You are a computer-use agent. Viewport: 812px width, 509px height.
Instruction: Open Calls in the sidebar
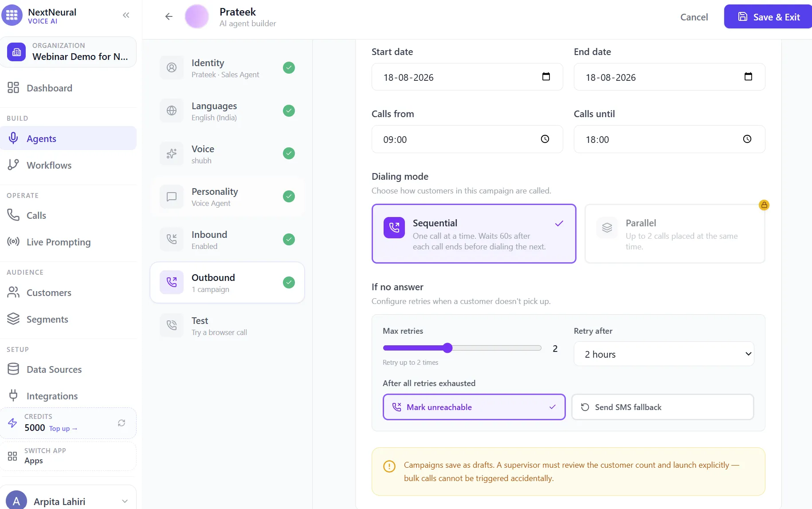(x=69, y=215)
